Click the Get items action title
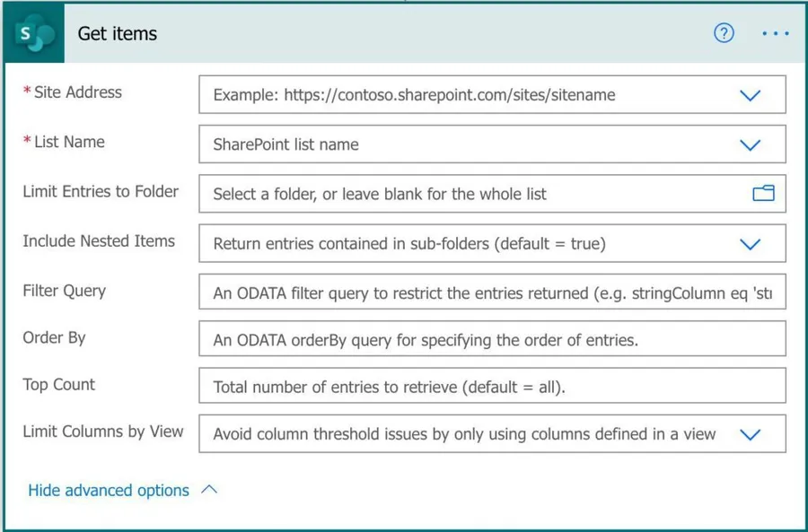 point(118,34)
